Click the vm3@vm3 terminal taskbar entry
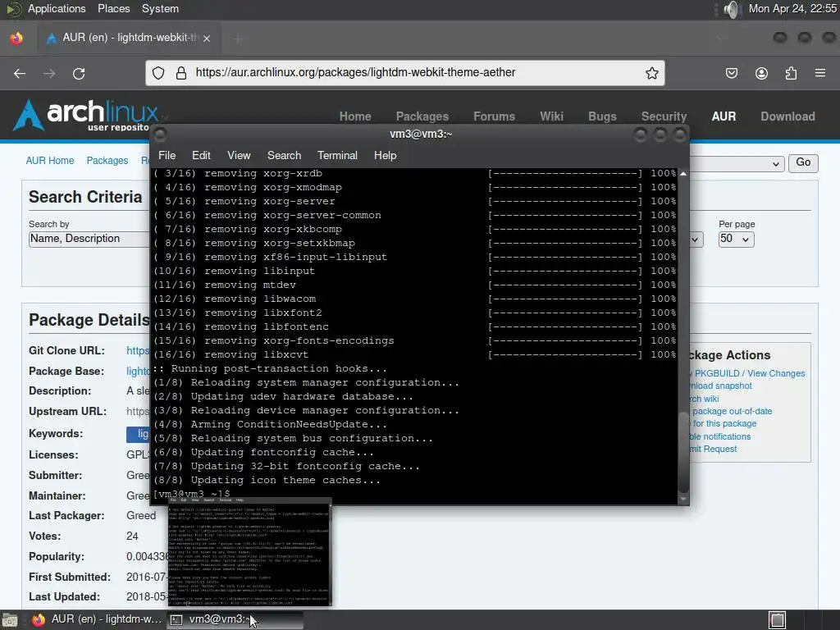This screenshot has height=630, width=840. (x=235, y=620)
